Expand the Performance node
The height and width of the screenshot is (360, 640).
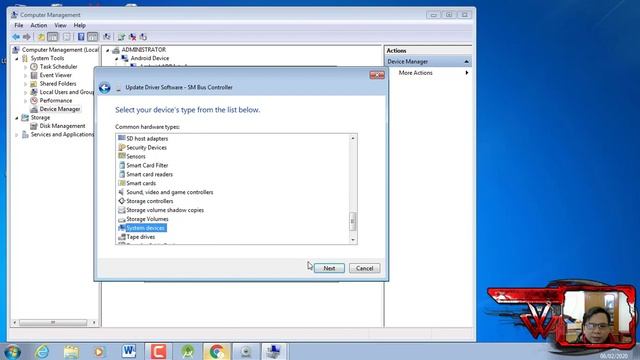point(26,101)
